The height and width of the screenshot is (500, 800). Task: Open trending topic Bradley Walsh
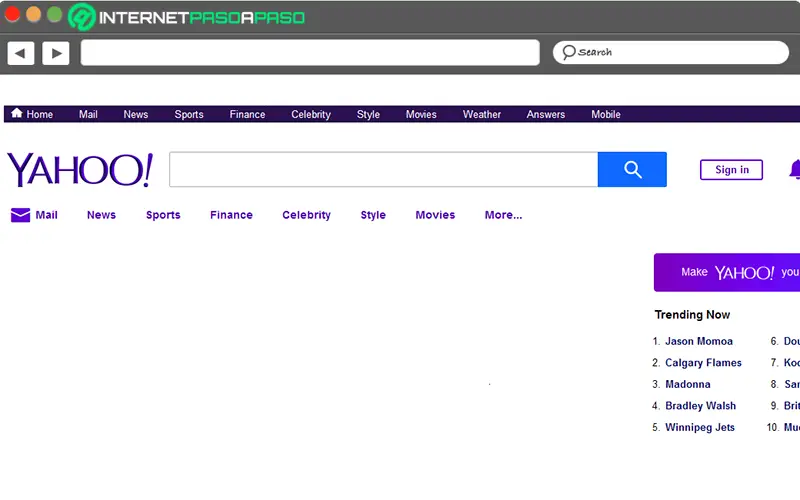701,406
